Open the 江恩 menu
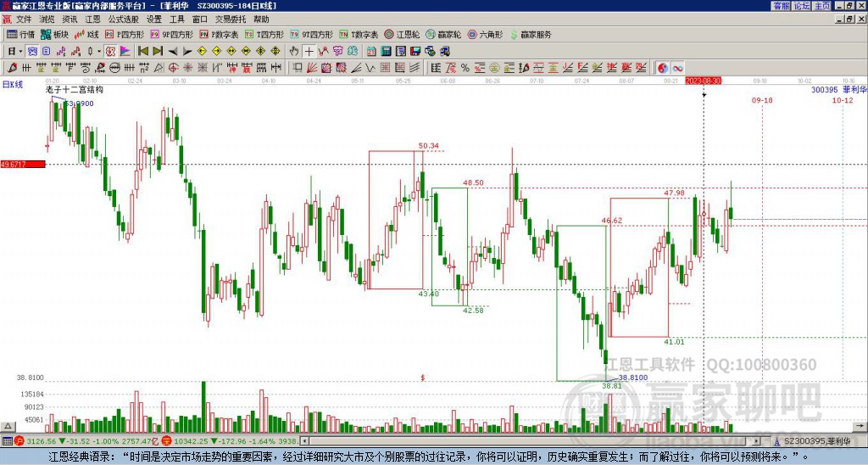This screenshot has width=868, height=465. [x=92, y=20]
